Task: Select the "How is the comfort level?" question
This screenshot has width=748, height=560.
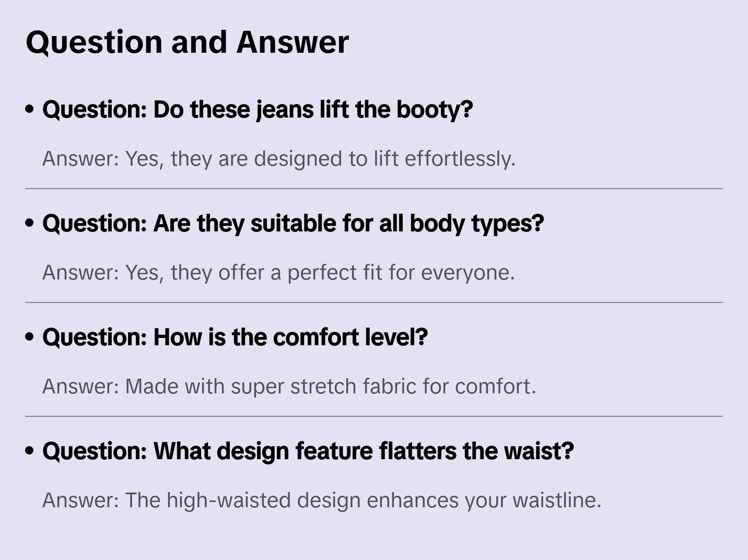Action: (235, 337)
